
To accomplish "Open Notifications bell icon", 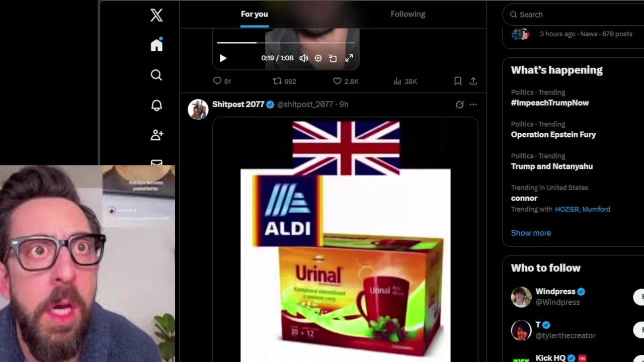I will pos(156,105).
